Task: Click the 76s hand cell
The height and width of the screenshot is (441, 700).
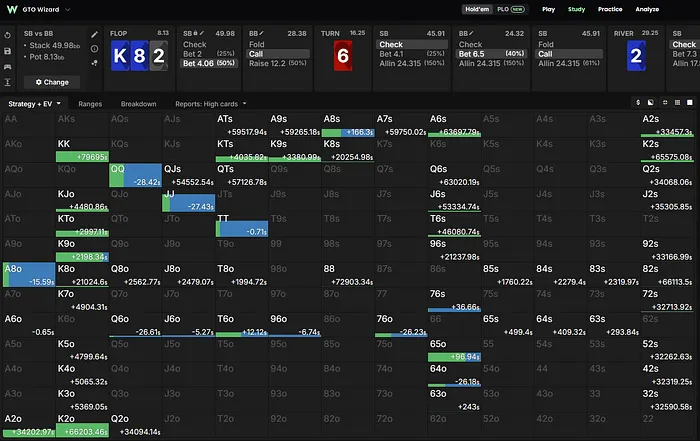Action: [454, 300]
